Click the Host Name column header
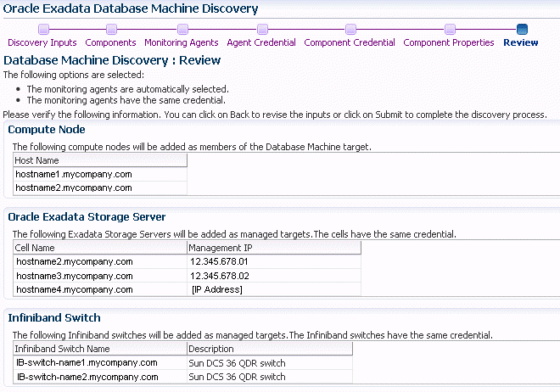Screen dimensions: 560x392 point(100,160)
